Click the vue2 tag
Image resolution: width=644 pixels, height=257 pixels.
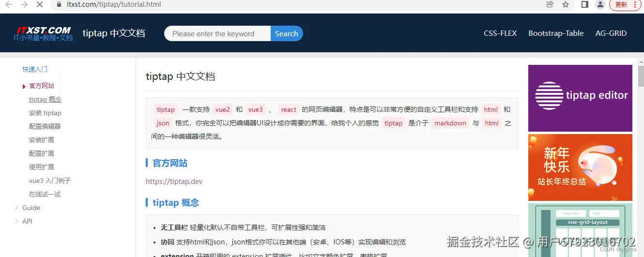tap(223, 109)
